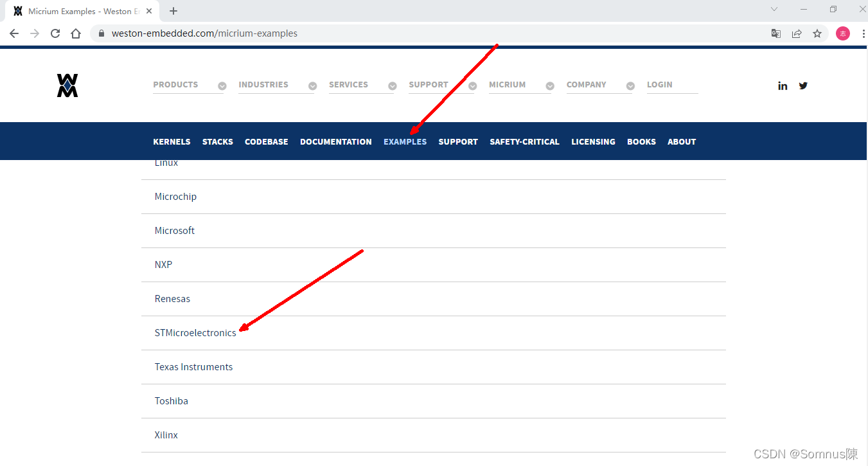The height and width of the screenshot is (466, 868).
Task: Open the INDUSTRIES menu label
Action: click(x=263, y=84)
